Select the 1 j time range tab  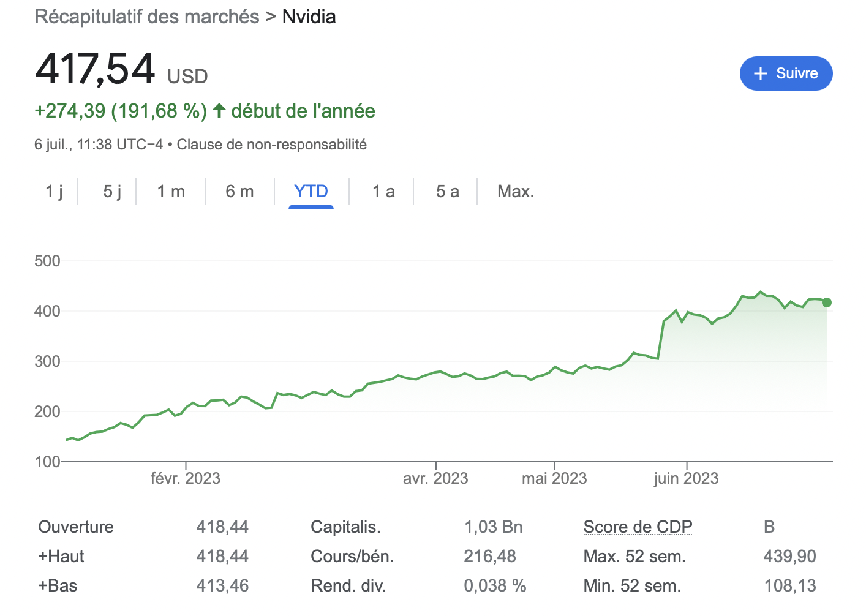(54, 192)
